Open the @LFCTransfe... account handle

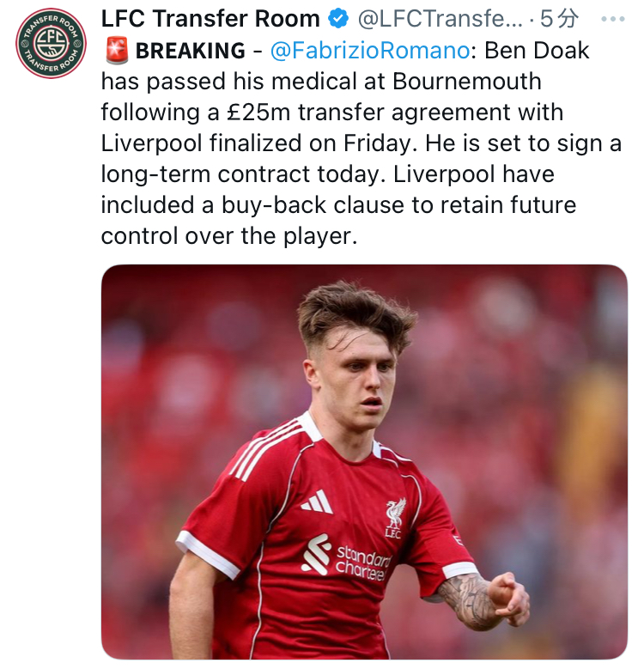pos(440,19)
